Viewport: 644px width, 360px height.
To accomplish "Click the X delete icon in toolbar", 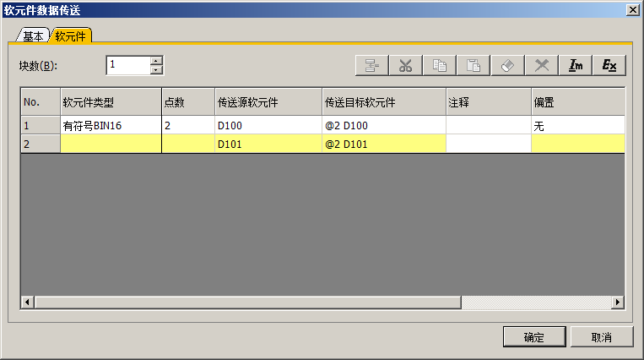I will pos(542,66).
